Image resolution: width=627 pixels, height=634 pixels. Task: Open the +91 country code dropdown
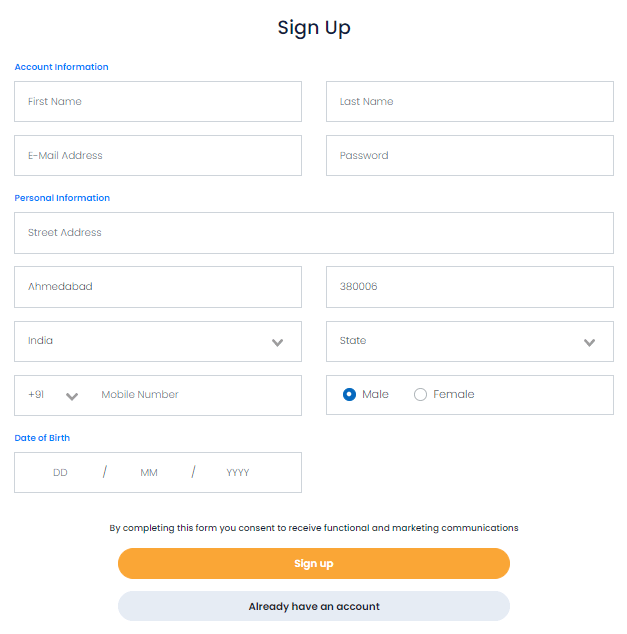54,395
